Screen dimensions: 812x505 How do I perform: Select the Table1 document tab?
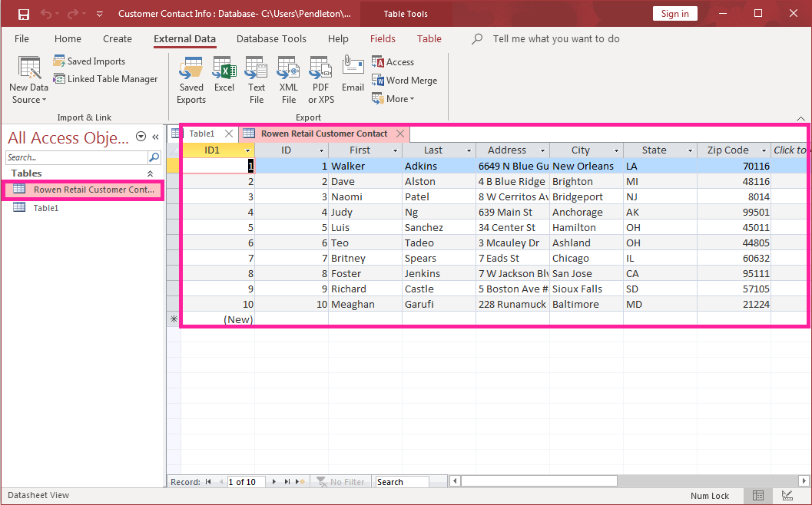201,133
